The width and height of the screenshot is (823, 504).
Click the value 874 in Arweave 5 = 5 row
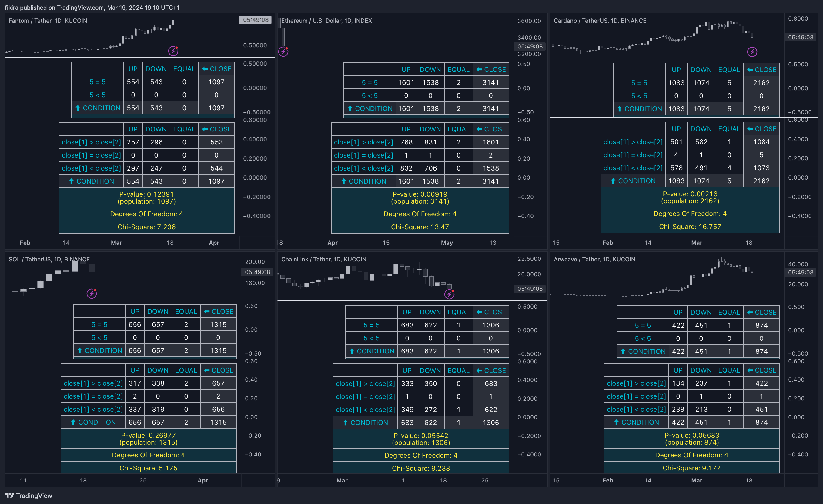761,325
